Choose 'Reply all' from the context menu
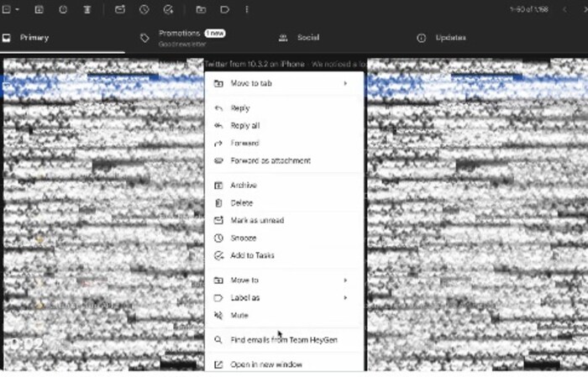 tap(244, 125)
